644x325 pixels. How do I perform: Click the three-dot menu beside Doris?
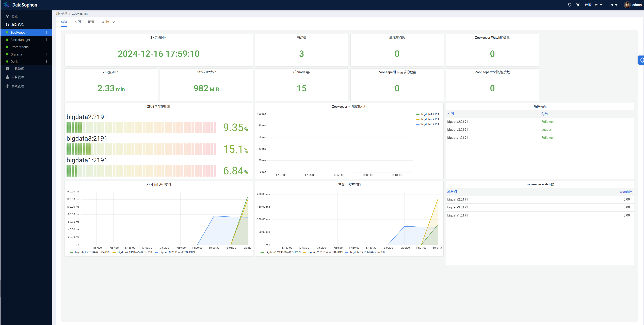(46, 61)
